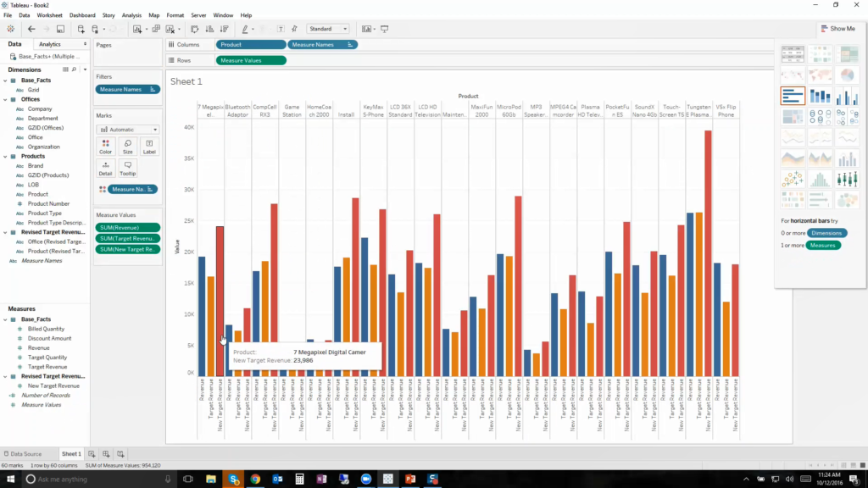
Task: Switch to the Data Source tab
Action: click(x=23, y=454)
